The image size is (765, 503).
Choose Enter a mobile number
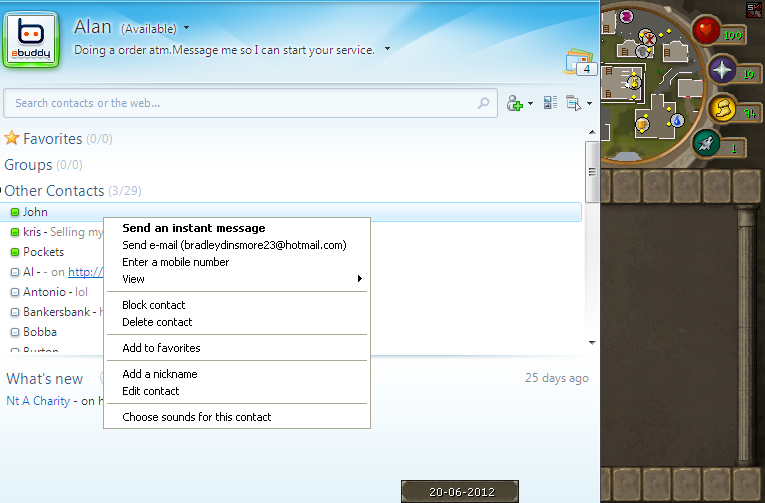pyautogui.click(x=237, y=262)
